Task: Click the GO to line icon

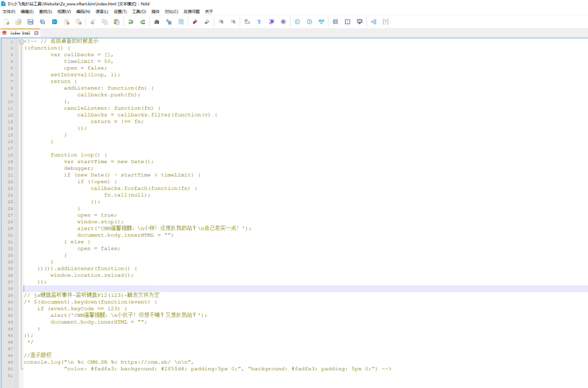Action: [322, 22]
